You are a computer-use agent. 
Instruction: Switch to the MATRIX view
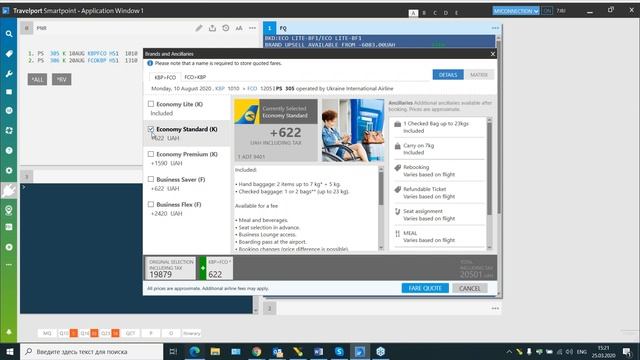tap(479, 75)
